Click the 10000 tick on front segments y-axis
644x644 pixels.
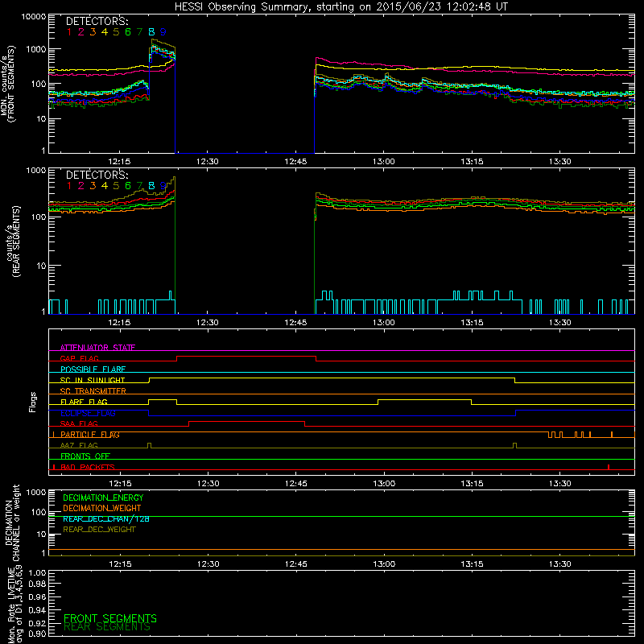point(34,17)
